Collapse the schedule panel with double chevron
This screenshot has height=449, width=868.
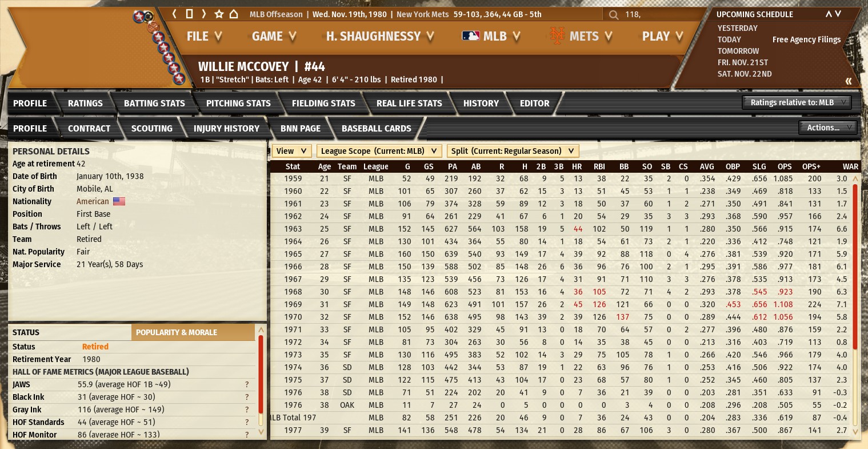849,81
